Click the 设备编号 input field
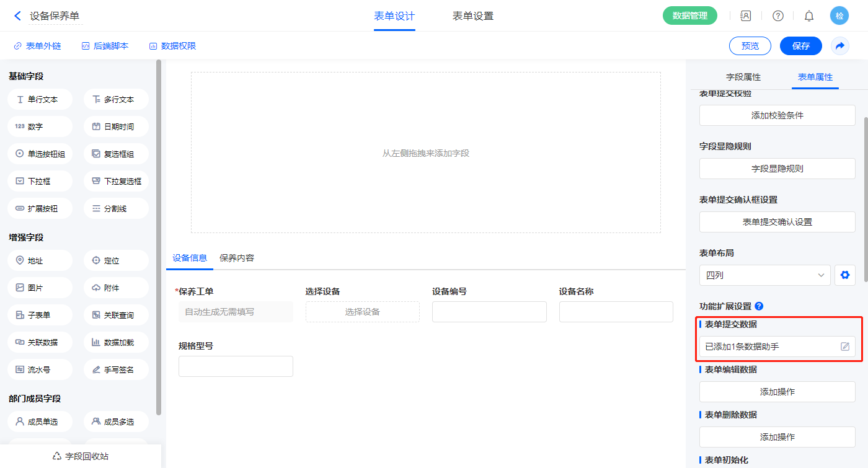 [489, 312]
